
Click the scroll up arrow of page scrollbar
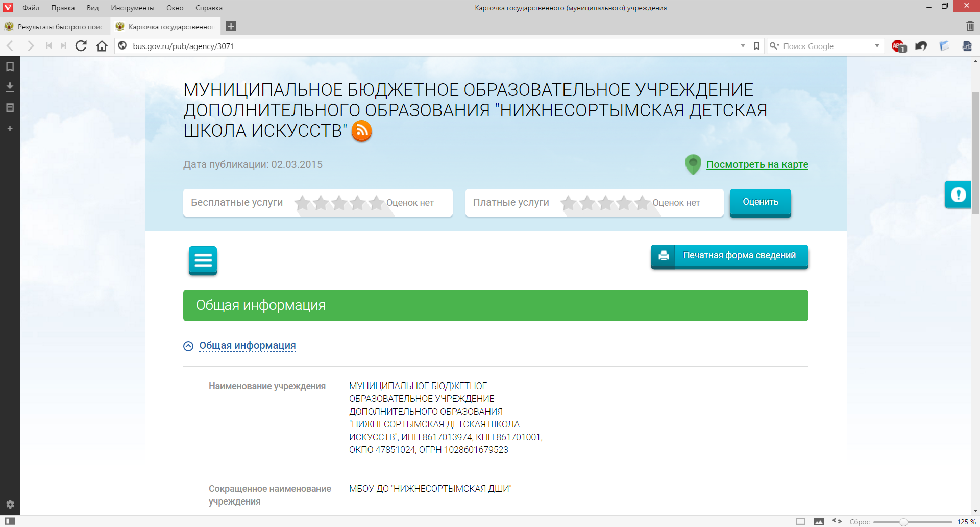point(975,61)
